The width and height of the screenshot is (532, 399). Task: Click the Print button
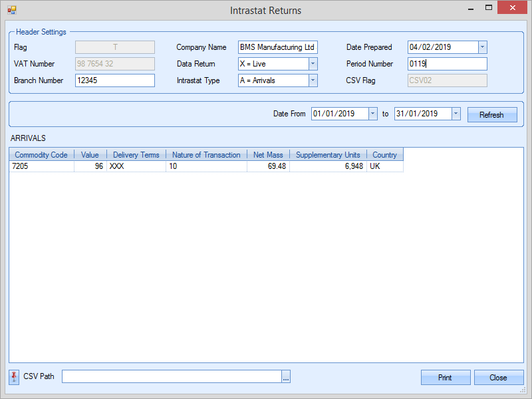[x=445, y=377]
